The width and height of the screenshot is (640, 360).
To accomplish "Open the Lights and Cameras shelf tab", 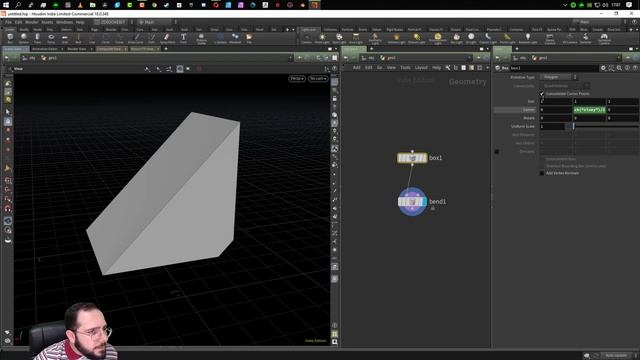I will coord(309,29).
